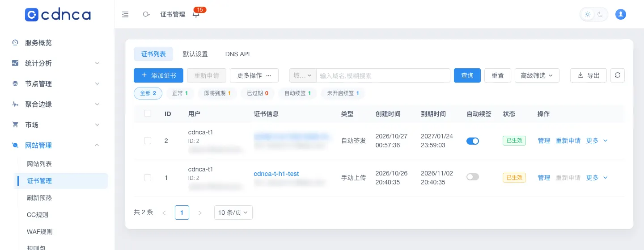Click the 已生效 status tag for ID 1
The width and height of the screenshot is (644, 250).
point(514,178)
